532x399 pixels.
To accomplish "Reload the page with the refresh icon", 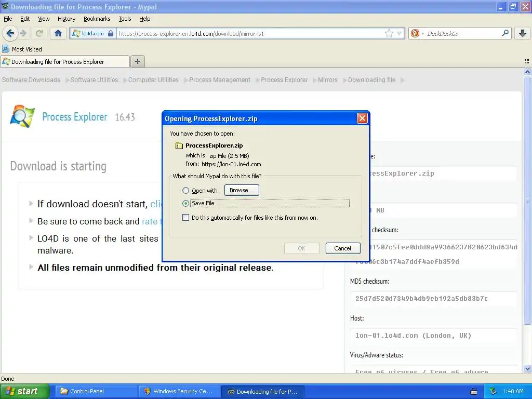I will [39, 33].
